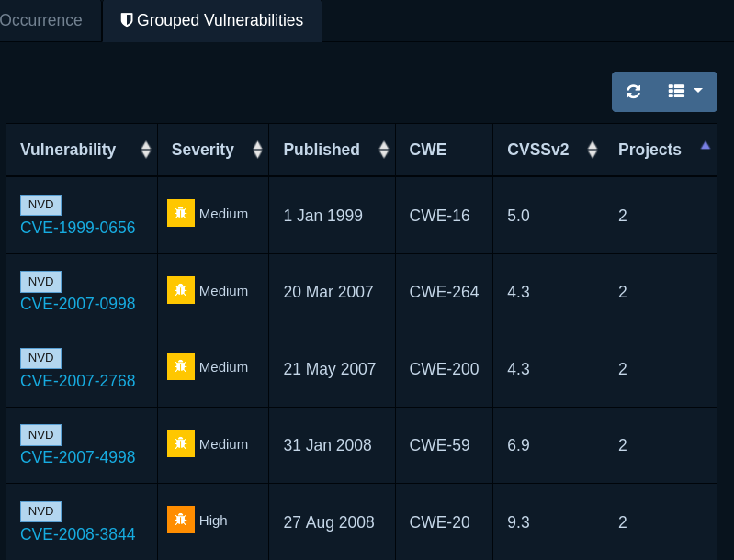Click the shield icon on Grouped Vulnerabilities tab
The width and height of the screenshot is (734, 560).
127,20
